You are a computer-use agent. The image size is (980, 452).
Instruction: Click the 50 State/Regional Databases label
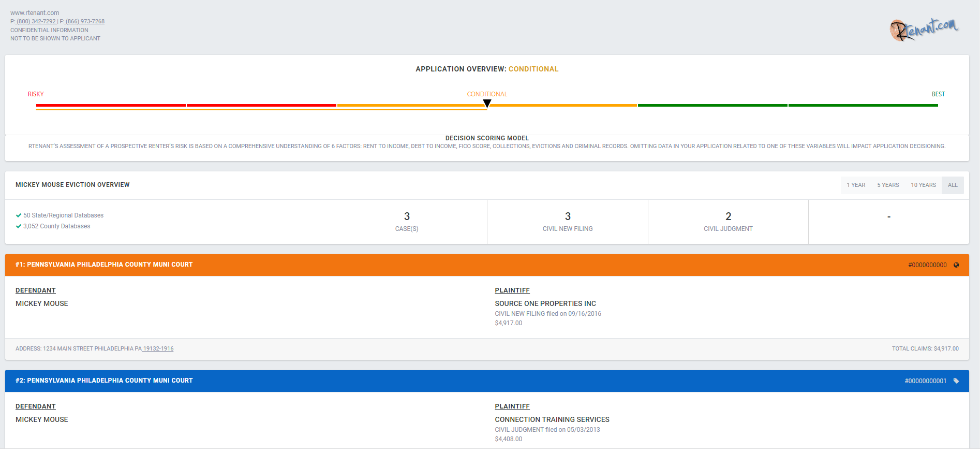point(63,215)
